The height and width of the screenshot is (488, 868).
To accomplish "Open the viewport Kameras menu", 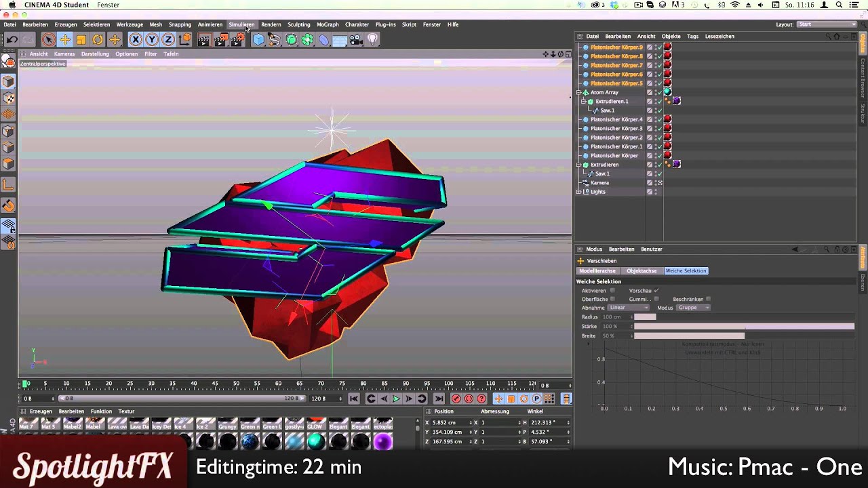I will click(64, 54).
